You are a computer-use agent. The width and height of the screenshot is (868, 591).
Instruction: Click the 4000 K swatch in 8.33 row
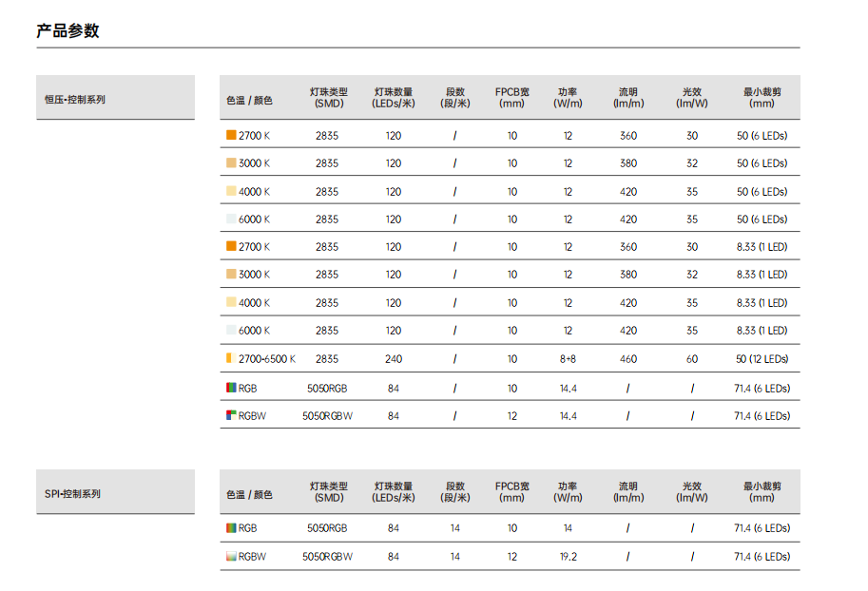pos(231,302)
